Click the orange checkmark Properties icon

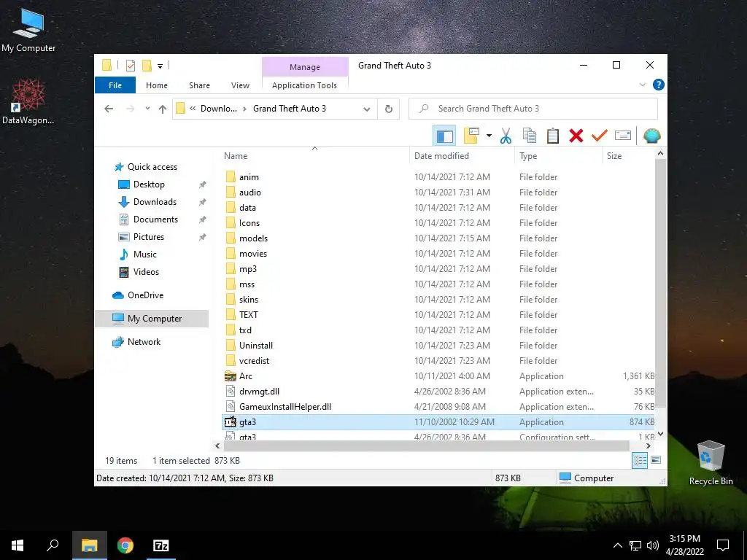600,136
